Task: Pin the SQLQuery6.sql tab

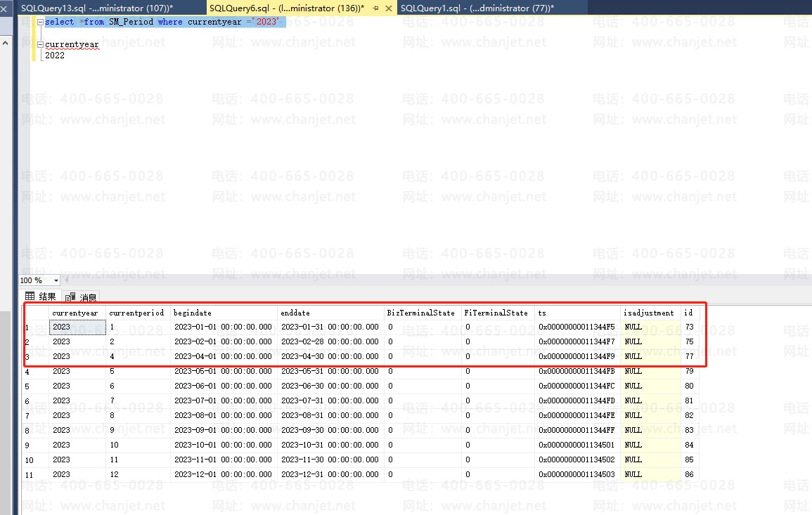Action: [x=375, y=8]
